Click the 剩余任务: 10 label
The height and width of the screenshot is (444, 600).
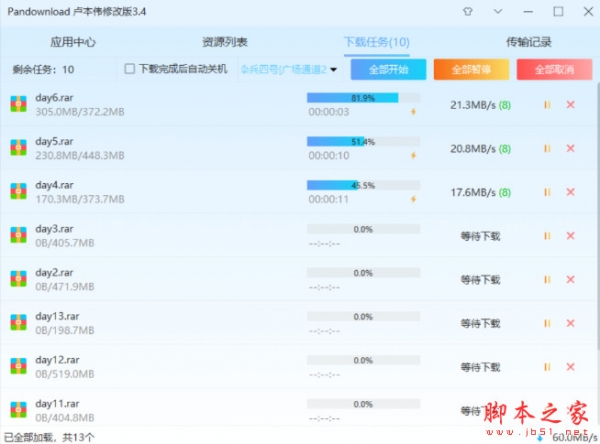pyautogui.click(x=43, y=69)
